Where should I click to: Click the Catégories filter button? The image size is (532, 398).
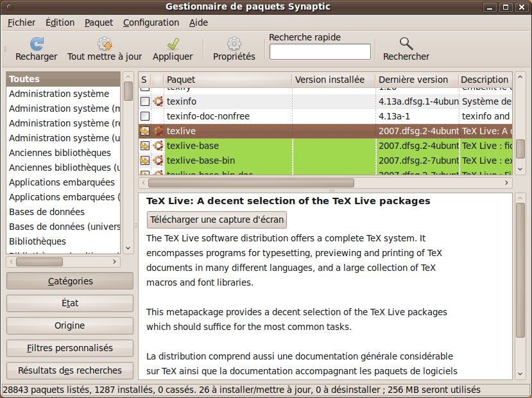70,281
